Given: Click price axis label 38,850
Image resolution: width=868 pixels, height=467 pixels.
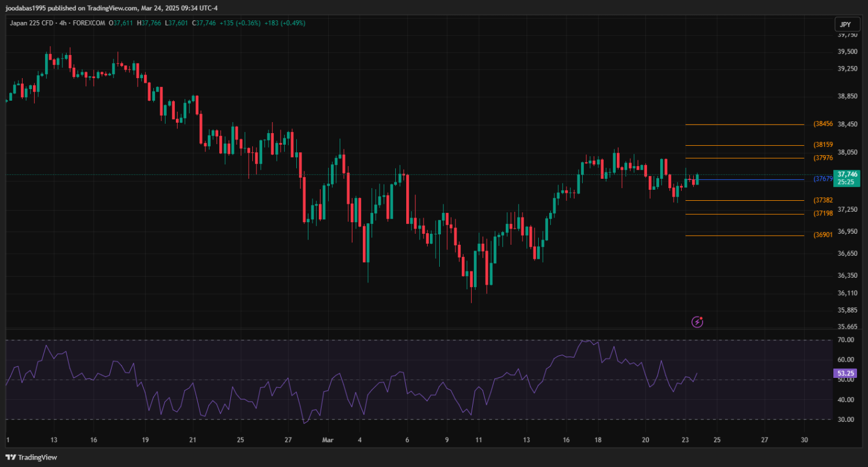Looking at the screenshot, I should coord(847,96).
